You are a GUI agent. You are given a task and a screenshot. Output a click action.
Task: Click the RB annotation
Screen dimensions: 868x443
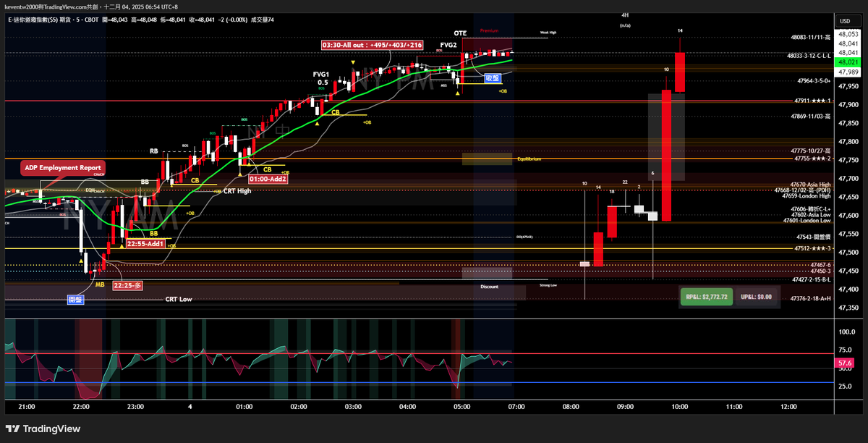tap(153, 151)
